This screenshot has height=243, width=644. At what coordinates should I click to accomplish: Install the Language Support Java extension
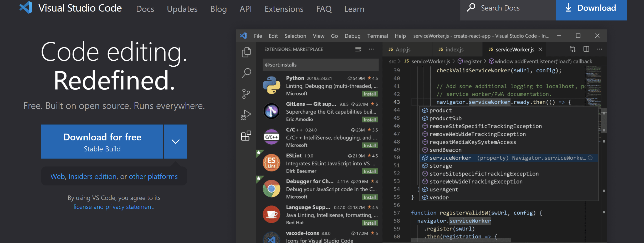[x=370, y=223]
